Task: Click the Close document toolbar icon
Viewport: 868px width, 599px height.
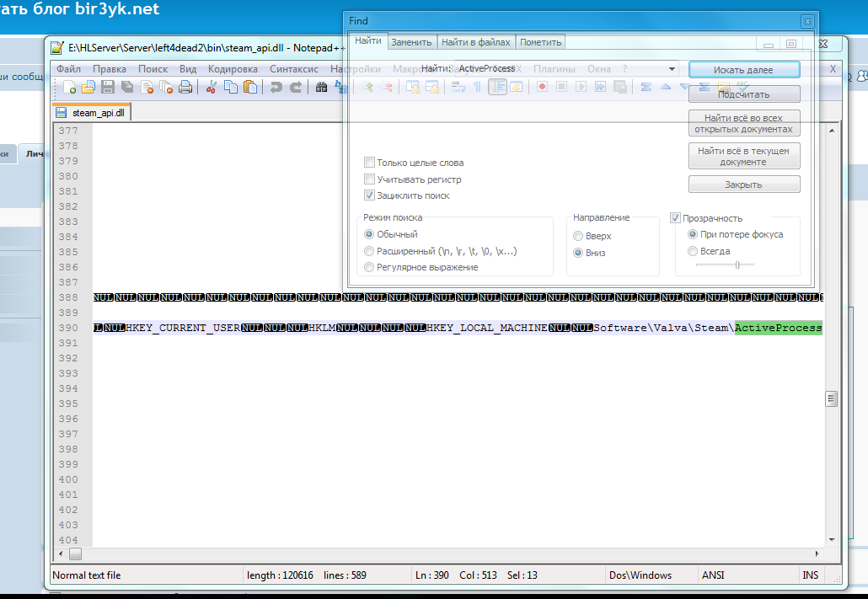Action: [147, 87]
